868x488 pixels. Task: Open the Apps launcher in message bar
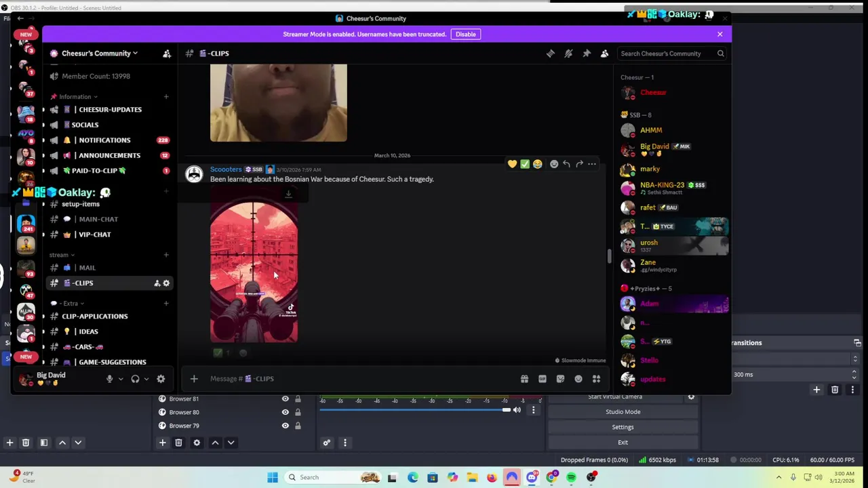tap(596, 379)
